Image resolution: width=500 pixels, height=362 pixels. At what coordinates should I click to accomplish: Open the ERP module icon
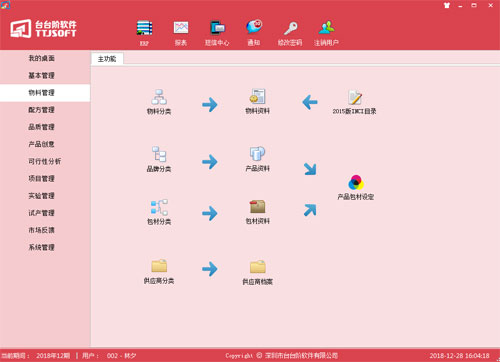[144, 28]
